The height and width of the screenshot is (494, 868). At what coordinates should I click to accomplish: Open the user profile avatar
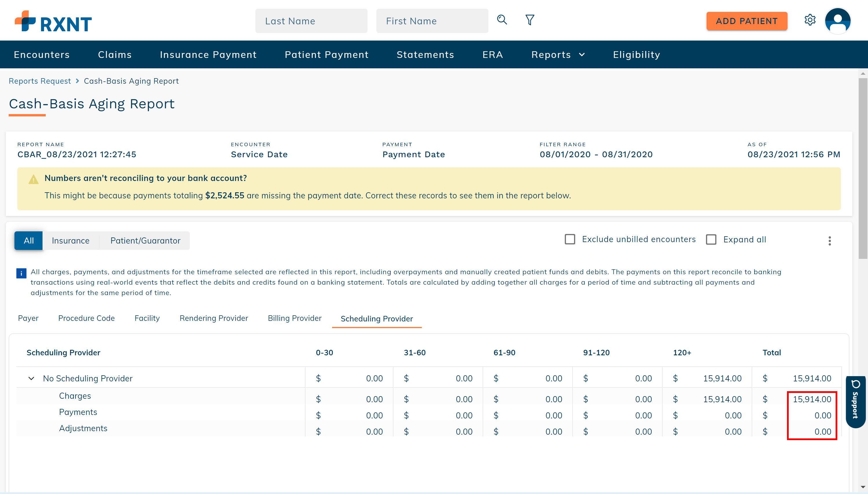(838, 21)
